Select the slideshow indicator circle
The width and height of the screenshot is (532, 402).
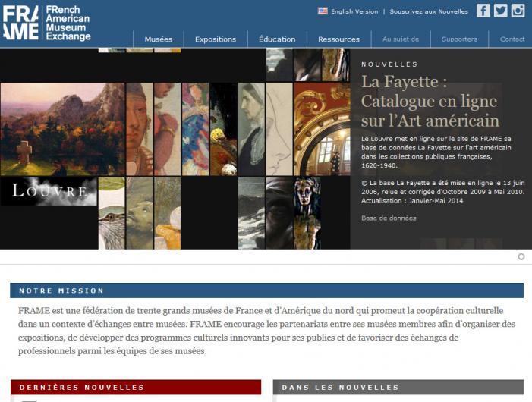[521, 257]
